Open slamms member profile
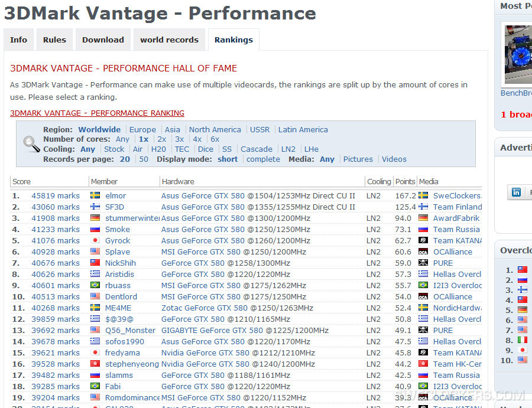532x408 pixels. pos(119,375)
